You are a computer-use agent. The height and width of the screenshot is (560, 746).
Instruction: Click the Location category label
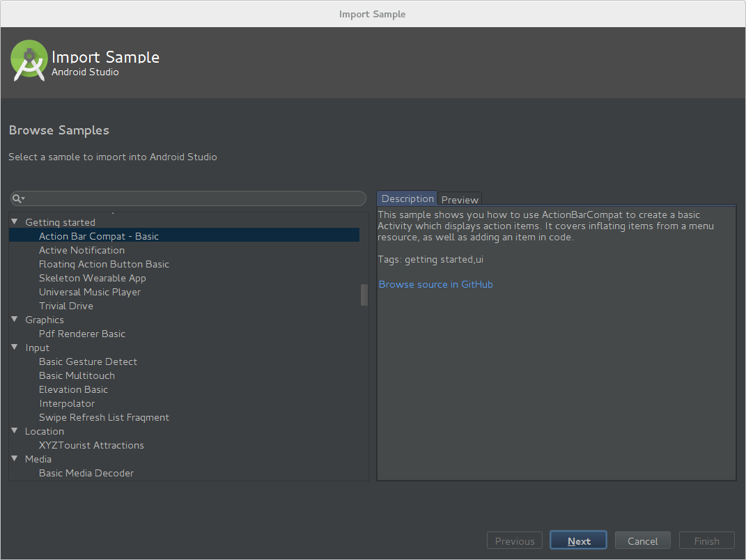45,431
